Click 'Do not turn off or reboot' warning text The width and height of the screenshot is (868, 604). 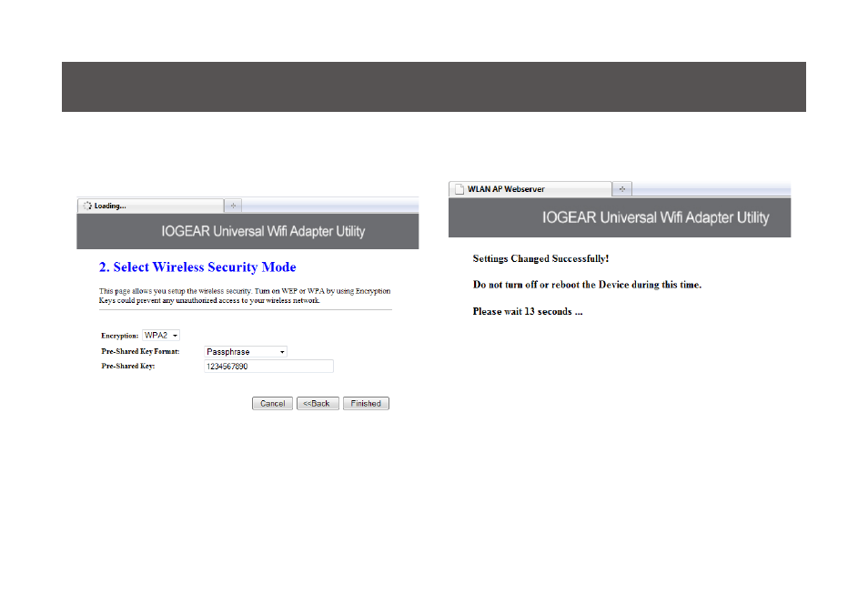(587, 285)
